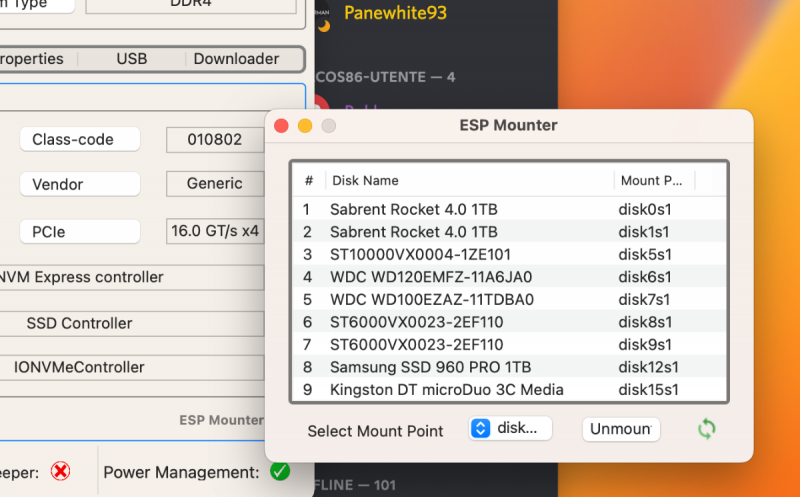Select the WDC WD120EMFZ disk row
The width and height of the screenshot is (800, 497).
click(x=431, y=277)
